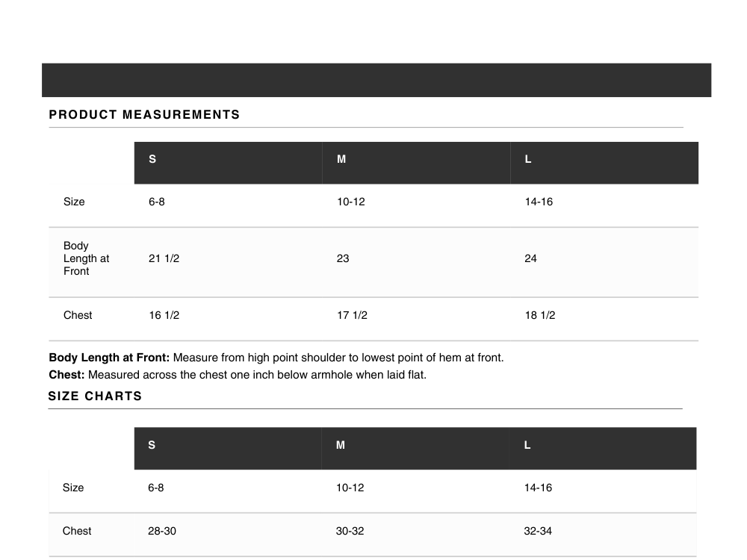The height and width of the screenshot is (560, 747).
Task: Select M column header in Product Measurements table
Action: 341,160
